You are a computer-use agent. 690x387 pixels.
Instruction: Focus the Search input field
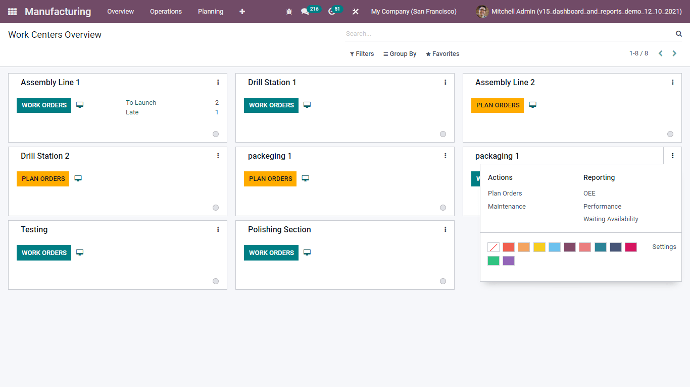coord(508,34)
